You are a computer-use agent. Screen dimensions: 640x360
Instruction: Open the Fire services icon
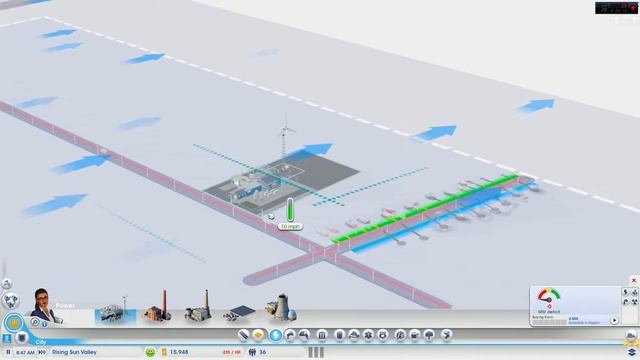coord(354,336)
